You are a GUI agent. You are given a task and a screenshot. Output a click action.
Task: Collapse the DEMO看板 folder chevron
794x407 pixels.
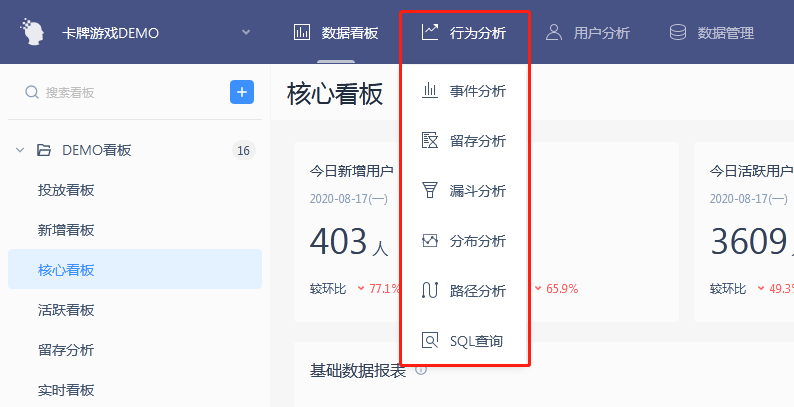19,151
